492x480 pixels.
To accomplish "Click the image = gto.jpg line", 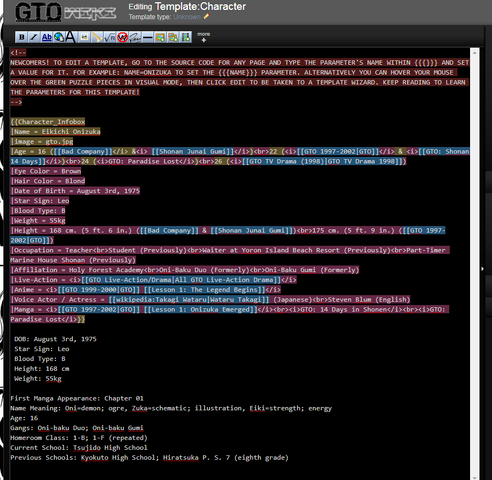I will tap(42, 142).
